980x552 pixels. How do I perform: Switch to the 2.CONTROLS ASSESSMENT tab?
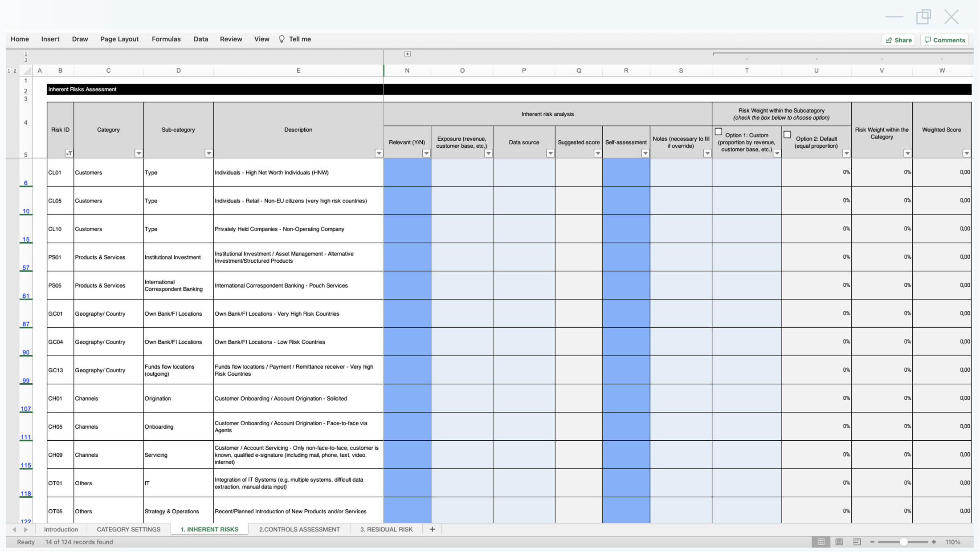coord(299,529)
